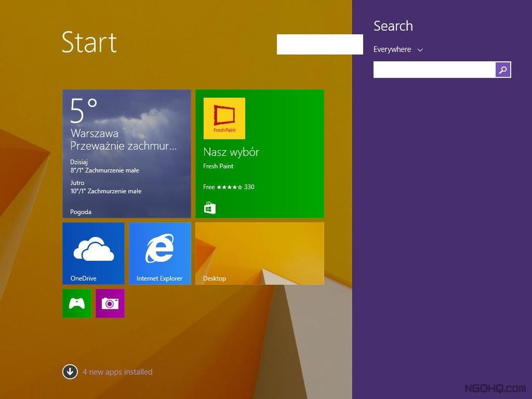Click the down arrow for all apps
This screenshot has width=532, height=399.
click(69, 372)
